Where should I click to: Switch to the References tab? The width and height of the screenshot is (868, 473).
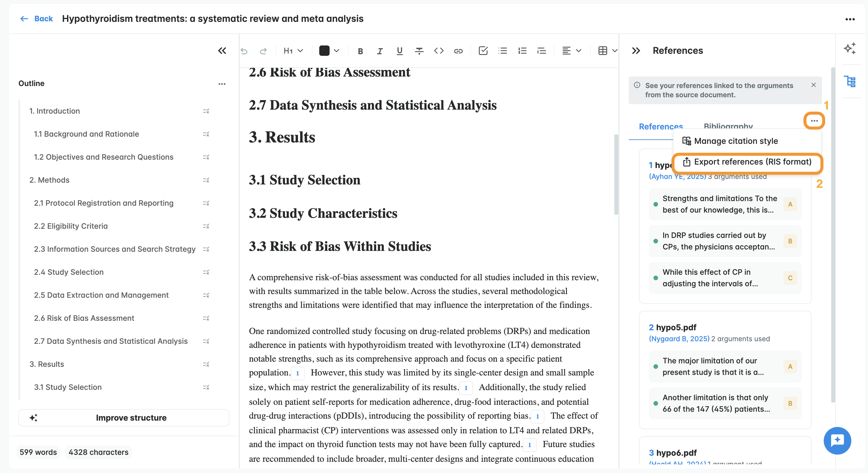pyautogui.click(x=661, y=126)
